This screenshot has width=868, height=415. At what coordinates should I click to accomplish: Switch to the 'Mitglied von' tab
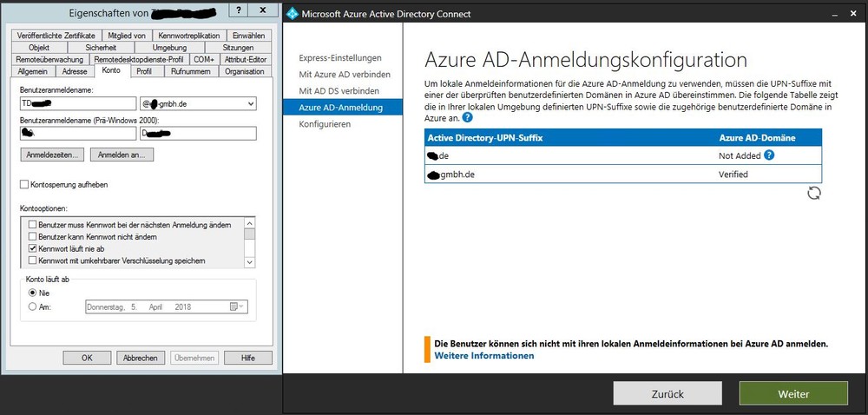pyautogui.click(x=127, y=35)
